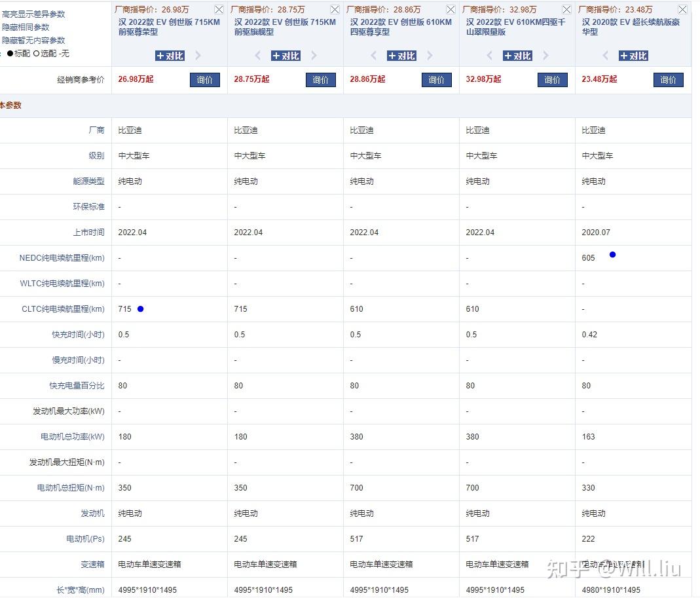Open 汉 2022款 EV 创世版 715KM 前驱尊荣型 link
This screenshot has height=598, width=700.
coord(169,27)
